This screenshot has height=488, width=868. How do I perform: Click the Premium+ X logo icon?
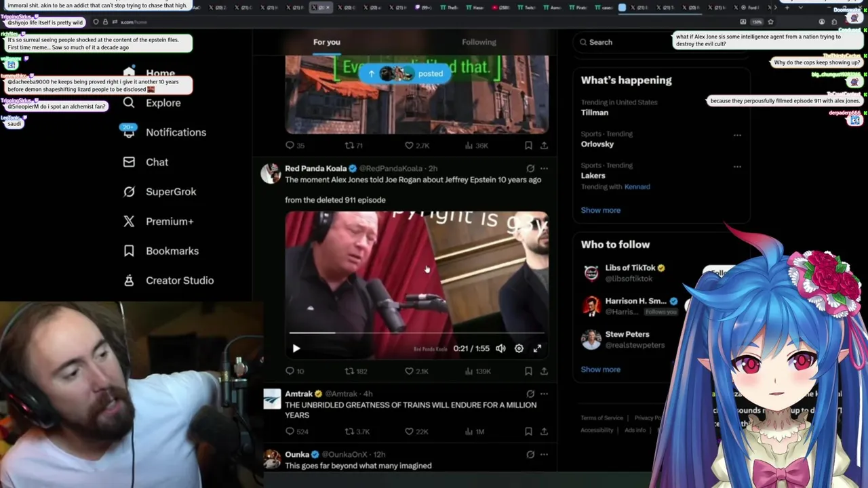pyautogui.click(x=129, y=221)
